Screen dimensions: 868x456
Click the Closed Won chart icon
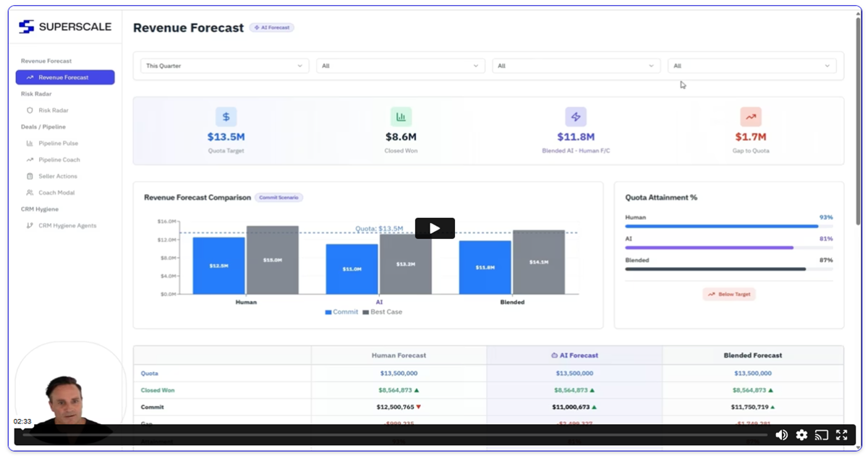point(401,117)
